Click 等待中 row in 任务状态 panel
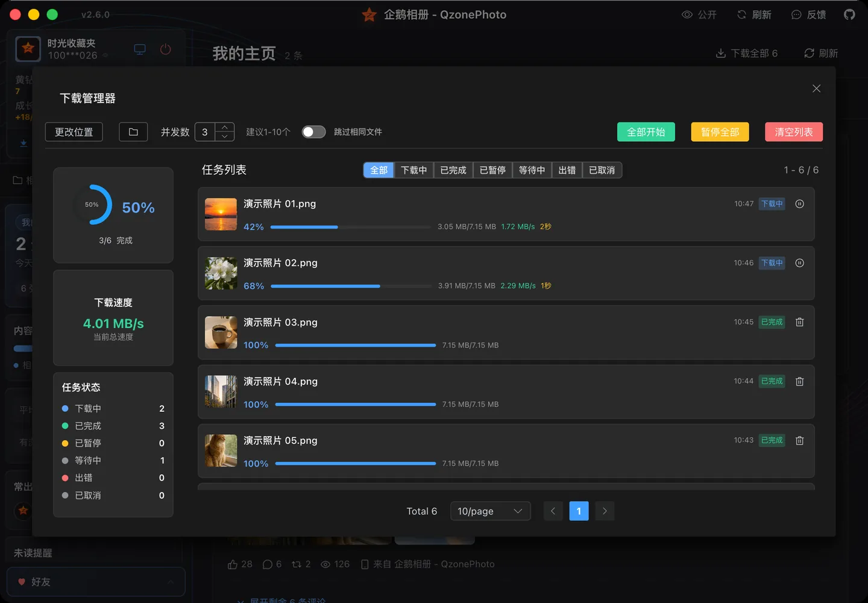This screenshot has height=603, width=868. [x=113, y=461]
